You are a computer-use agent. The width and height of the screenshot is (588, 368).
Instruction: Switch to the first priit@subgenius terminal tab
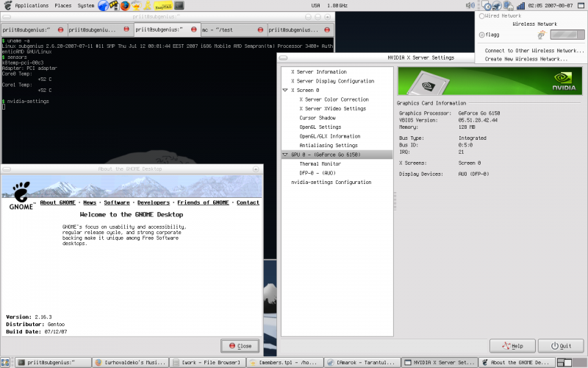point(34,29)
